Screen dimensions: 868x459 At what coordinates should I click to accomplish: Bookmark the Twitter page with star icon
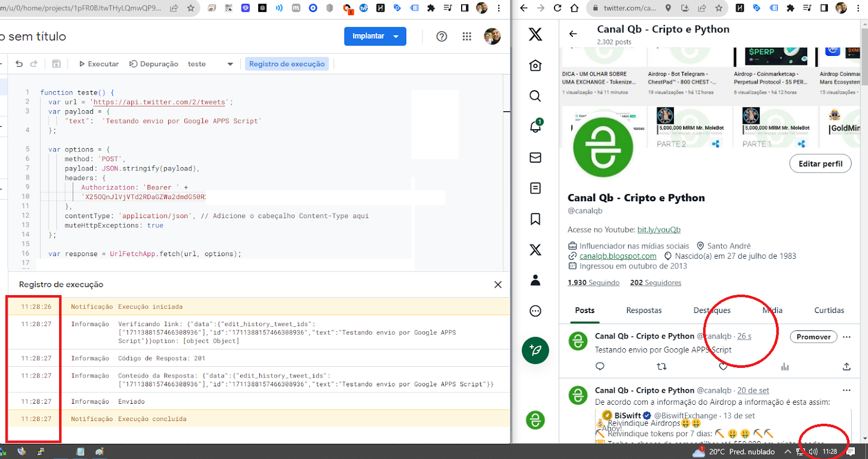719,8
